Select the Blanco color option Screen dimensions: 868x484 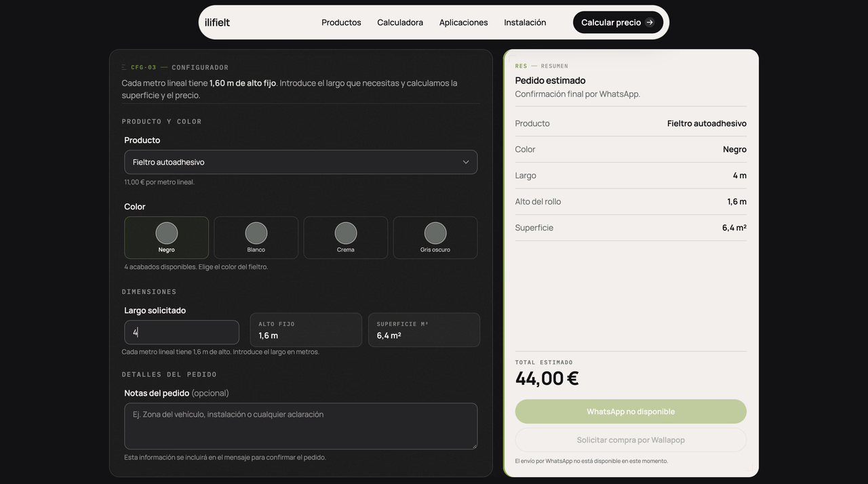pos(256,237)
